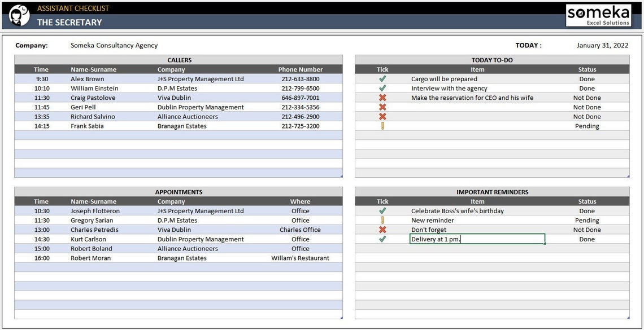This screenshot has width=644, height=330.
Task: Click green checkmark beside Cargo will be prepared
Action: pos(382,78)
